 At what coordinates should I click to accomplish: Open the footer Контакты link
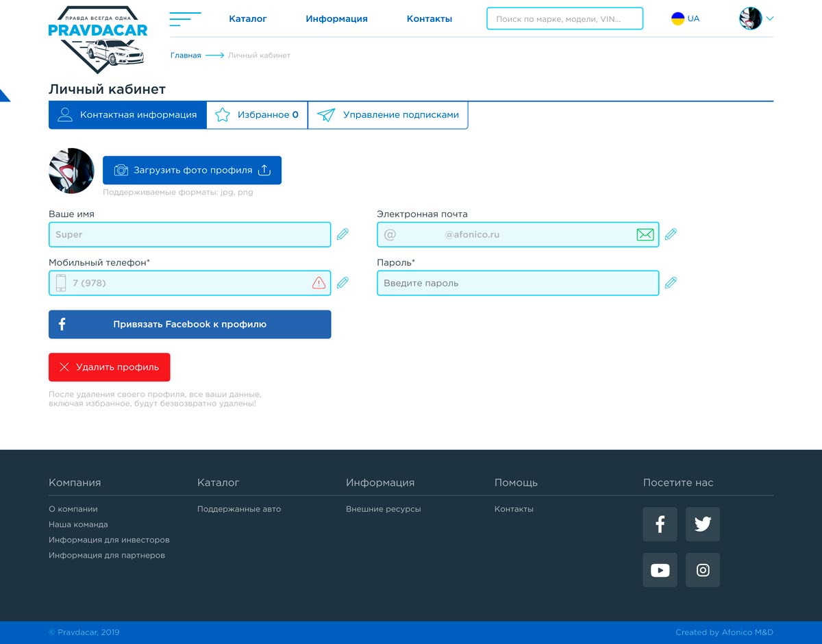tap(514, 509)
